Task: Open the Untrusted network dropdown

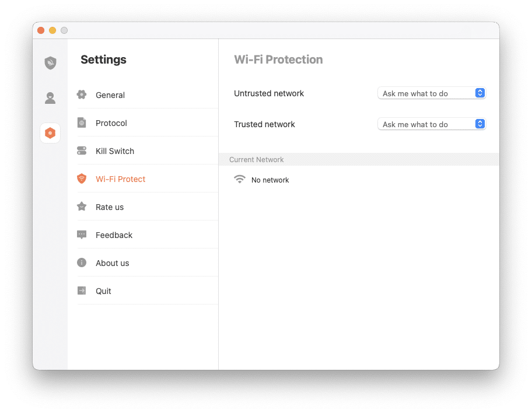Action: pyautogui.click(x=432, y=93)
